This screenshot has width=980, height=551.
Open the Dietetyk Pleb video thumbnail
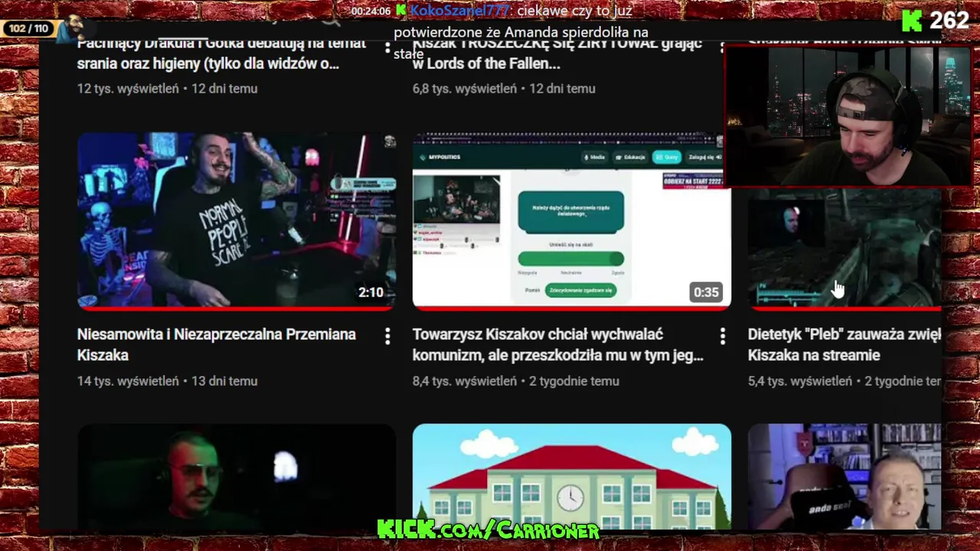(x=844, y=249)
